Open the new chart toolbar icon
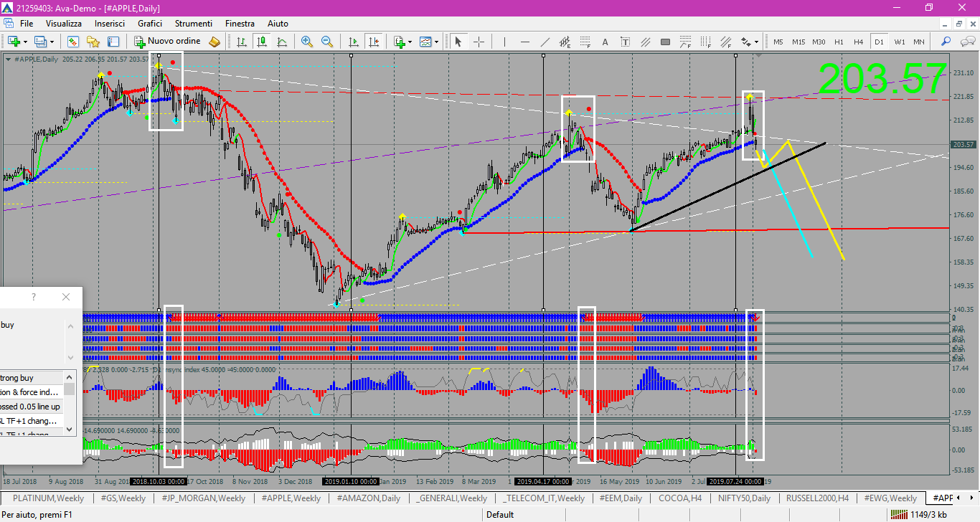The height and width of the screenshot is (522, 980). click(x=14, y=41)
